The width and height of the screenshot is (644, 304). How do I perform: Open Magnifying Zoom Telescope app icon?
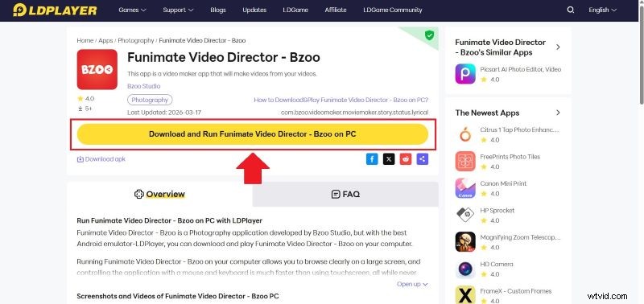(x=465, y=242)
